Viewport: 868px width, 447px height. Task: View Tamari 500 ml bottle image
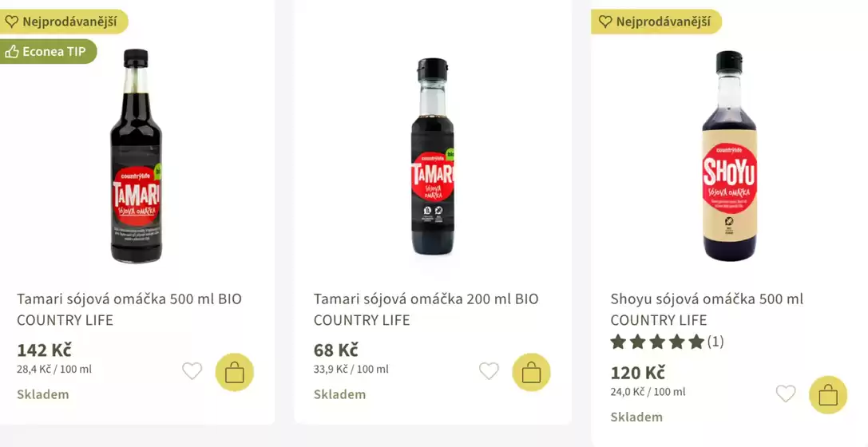click(x=136, y=156)
